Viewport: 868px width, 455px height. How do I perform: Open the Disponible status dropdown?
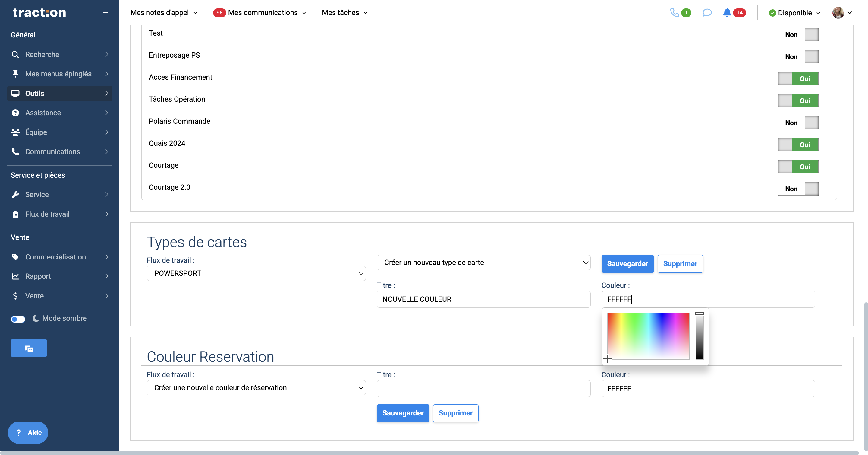click(794, 13)
